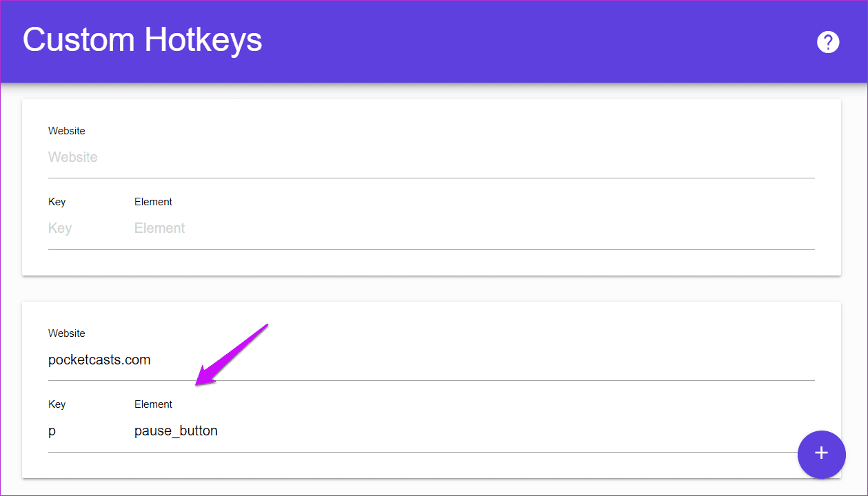Click the Key label above the p value
The width and height of the screenshot is (868, 496).
pos(57,404)
